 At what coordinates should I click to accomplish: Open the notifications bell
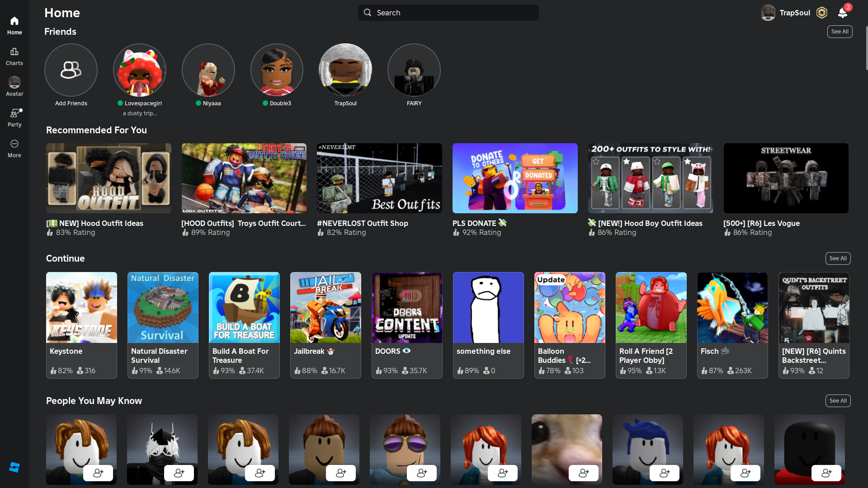(843, 13)
